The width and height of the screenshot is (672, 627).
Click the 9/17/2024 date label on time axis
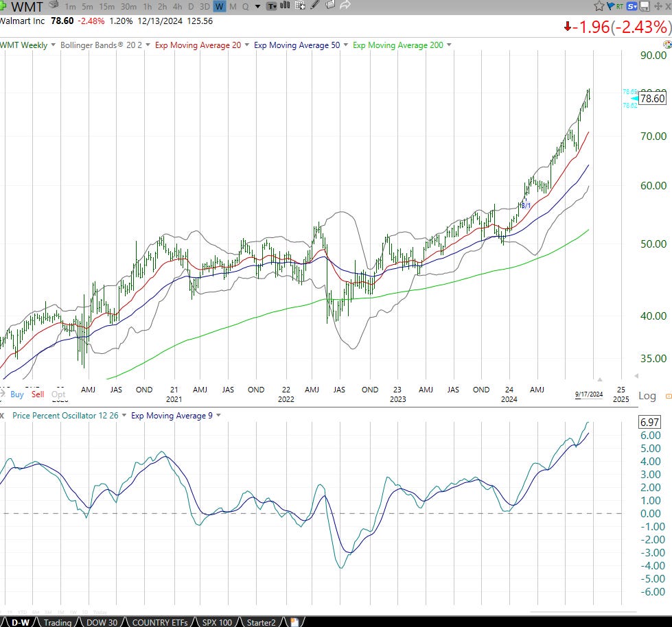coord(589,394)
